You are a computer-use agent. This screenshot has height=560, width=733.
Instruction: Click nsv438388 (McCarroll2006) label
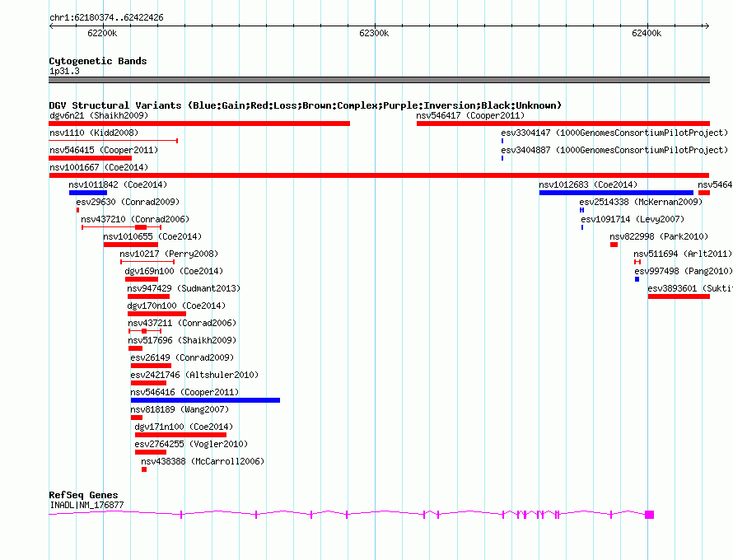point(203,461)
